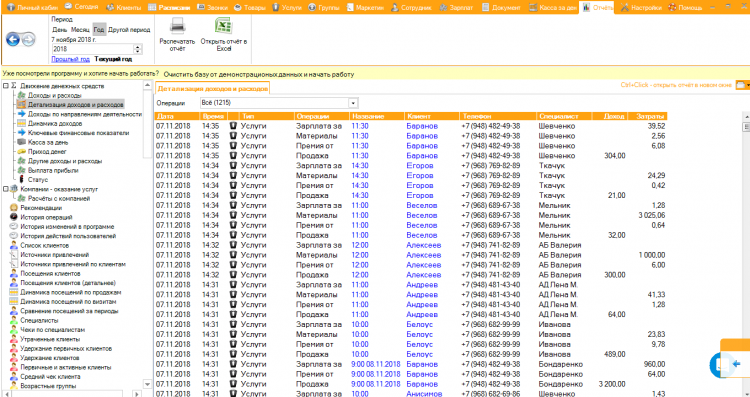The height and width of the screenshot is (397, 750).
Task: Sort table by the Доход column
Action: click(x=609, y=116)
